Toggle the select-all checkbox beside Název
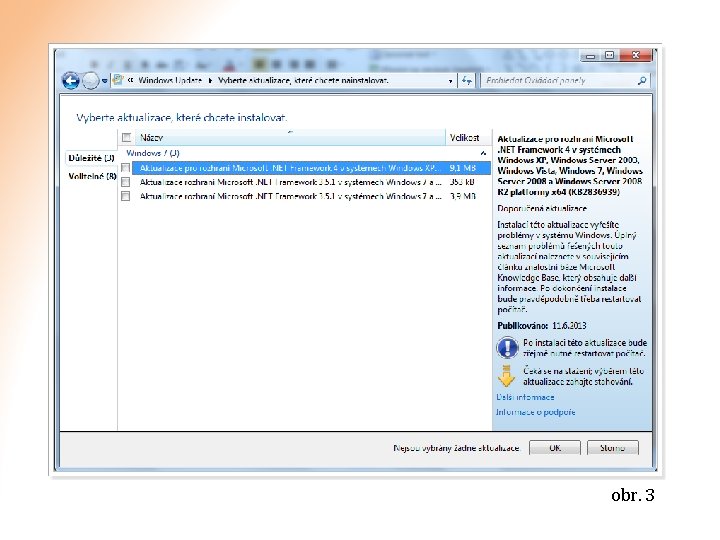Viewport: 720px width, 540px height. [126, 137]
